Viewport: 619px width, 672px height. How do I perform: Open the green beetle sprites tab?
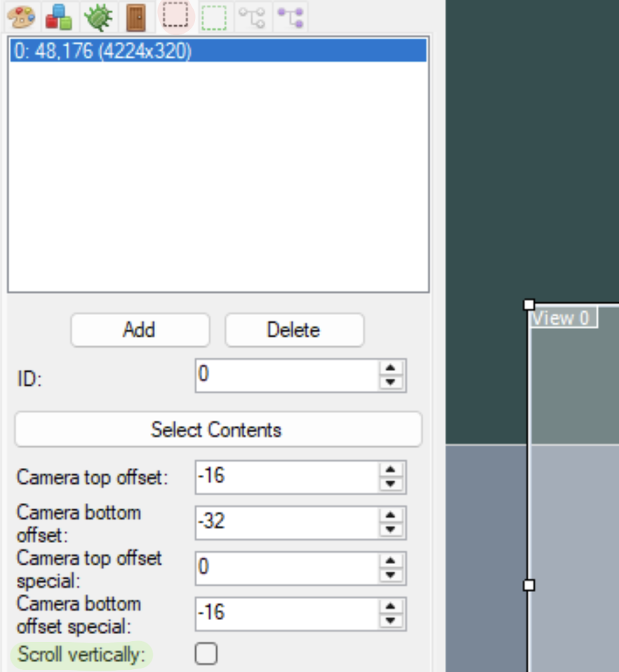click(x=98, y=17)
